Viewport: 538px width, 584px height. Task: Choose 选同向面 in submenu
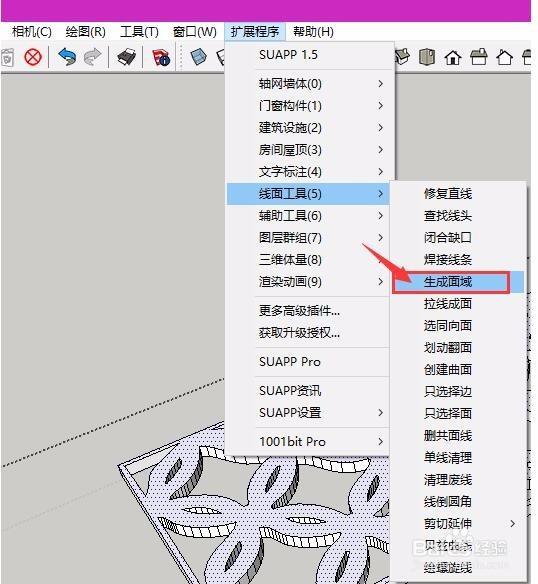pos(458,326)
